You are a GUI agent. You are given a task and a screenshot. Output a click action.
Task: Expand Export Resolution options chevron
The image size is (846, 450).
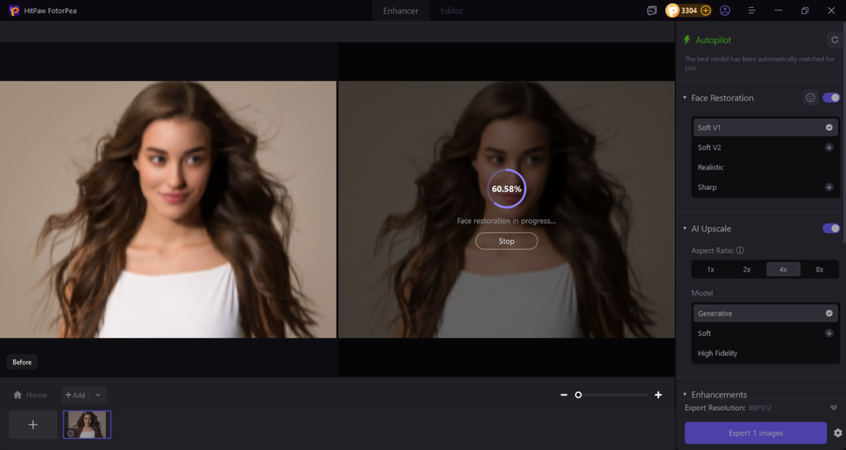point(834,407)
